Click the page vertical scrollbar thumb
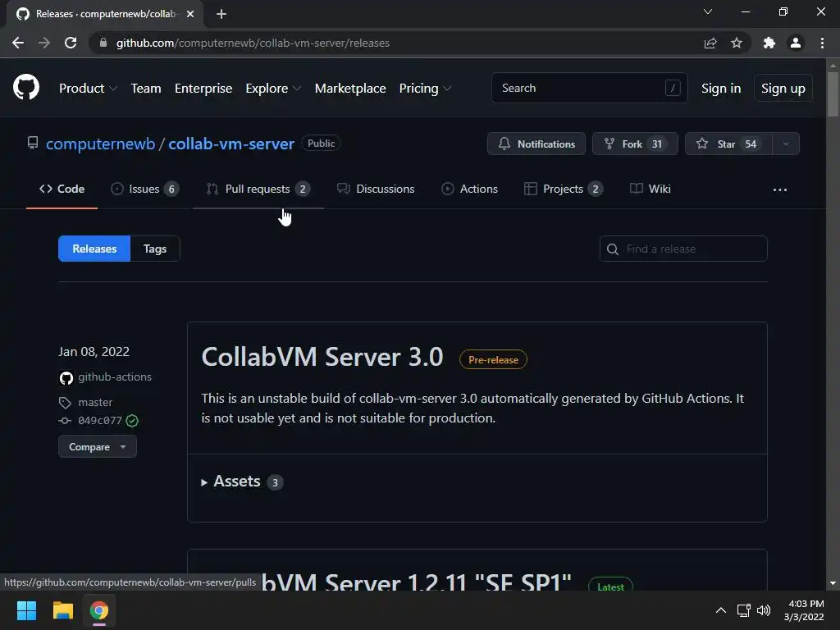 (x=833, y=94)
